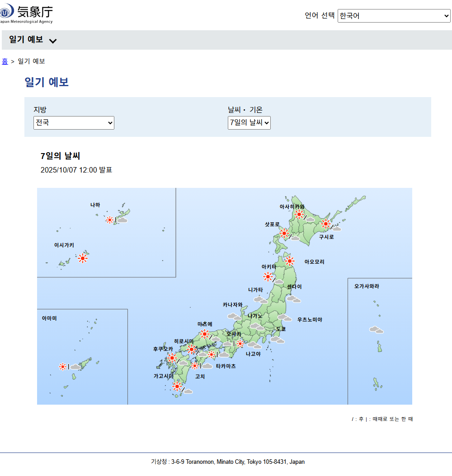452x476 pixels.
Task: Select the weather icon for 아키타
Action: coord(268,277)
